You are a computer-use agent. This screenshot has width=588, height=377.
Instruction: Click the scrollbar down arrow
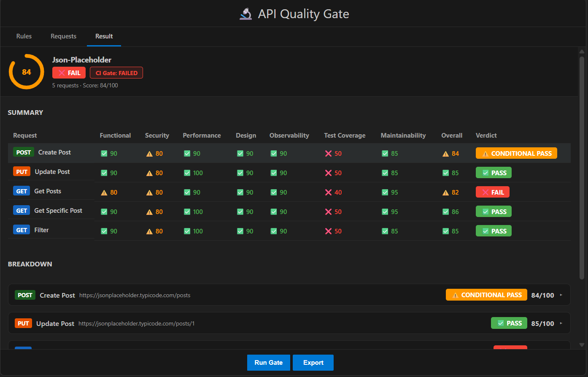pyautogui.click(x=582, y=345)
